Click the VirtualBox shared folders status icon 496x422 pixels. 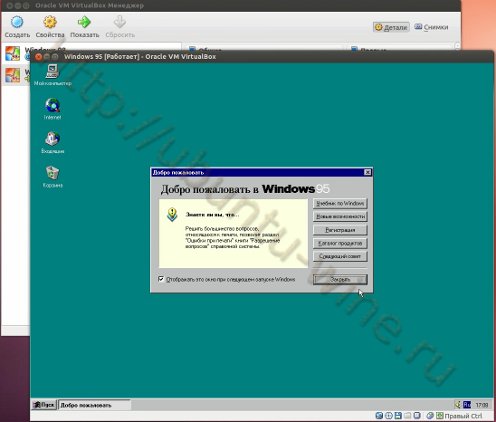click(408, 416)
